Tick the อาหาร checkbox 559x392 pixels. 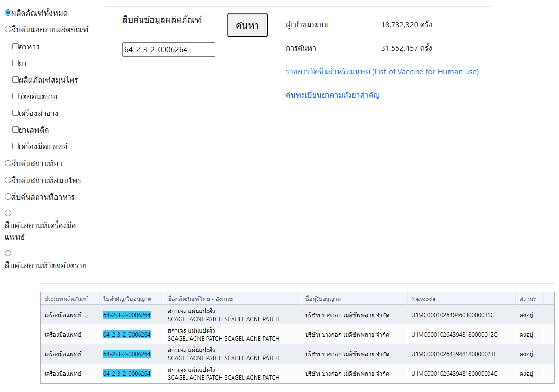pyautogui.click(x=15, y=46)
